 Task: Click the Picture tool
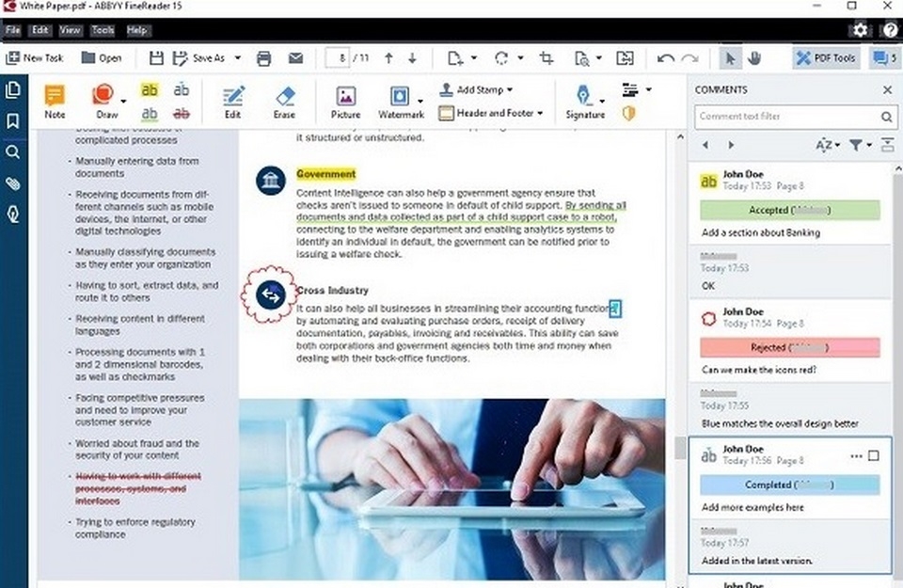[345, 102]
